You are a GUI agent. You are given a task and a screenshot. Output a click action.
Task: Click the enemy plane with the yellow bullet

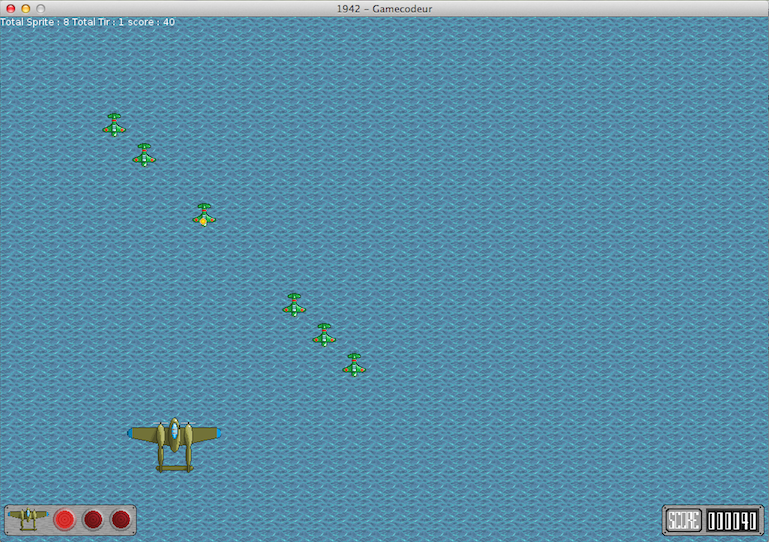(204, 215)
